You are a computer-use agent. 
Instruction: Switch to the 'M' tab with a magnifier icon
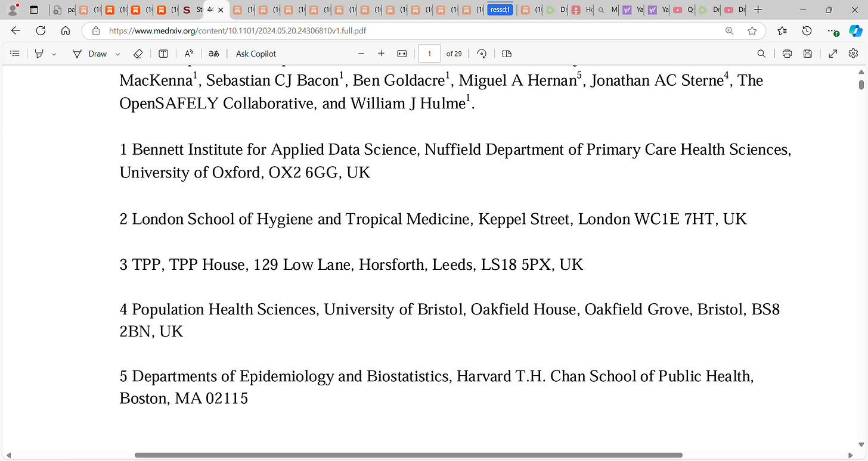click(607, 10)
